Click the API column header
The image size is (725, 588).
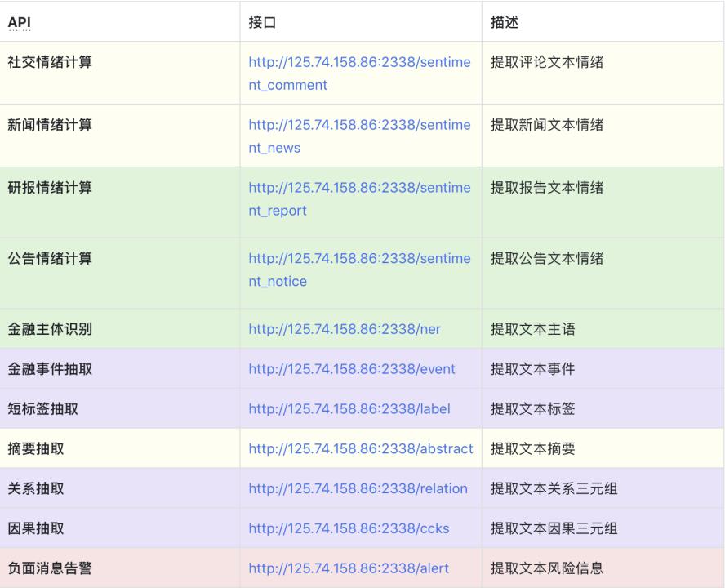[19, 23]
